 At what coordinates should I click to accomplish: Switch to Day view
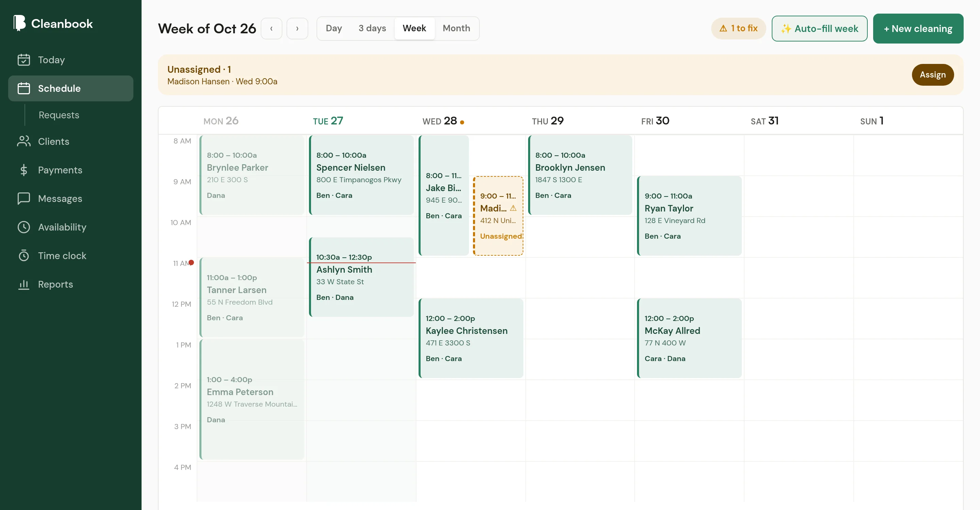[x=333, y=28]
